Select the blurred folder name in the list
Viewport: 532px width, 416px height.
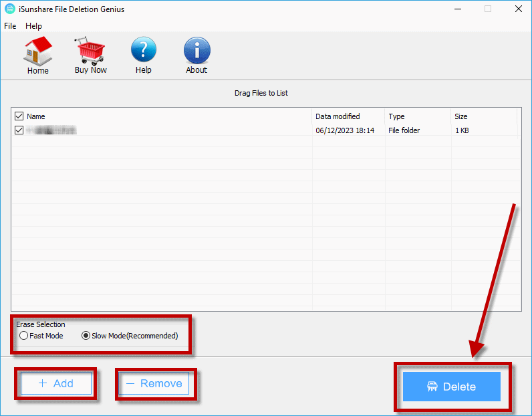tap(51, 130)
